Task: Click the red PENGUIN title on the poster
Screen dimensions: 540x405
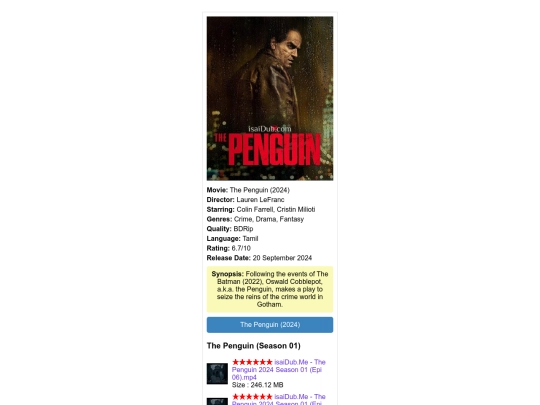Action: [x=274, y=150]
